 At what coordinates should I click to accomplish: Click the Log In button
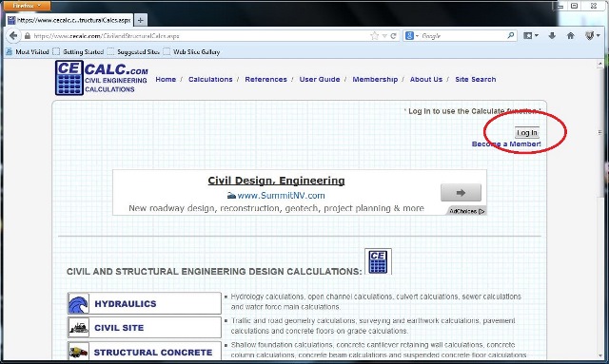[x=527, y=133]
